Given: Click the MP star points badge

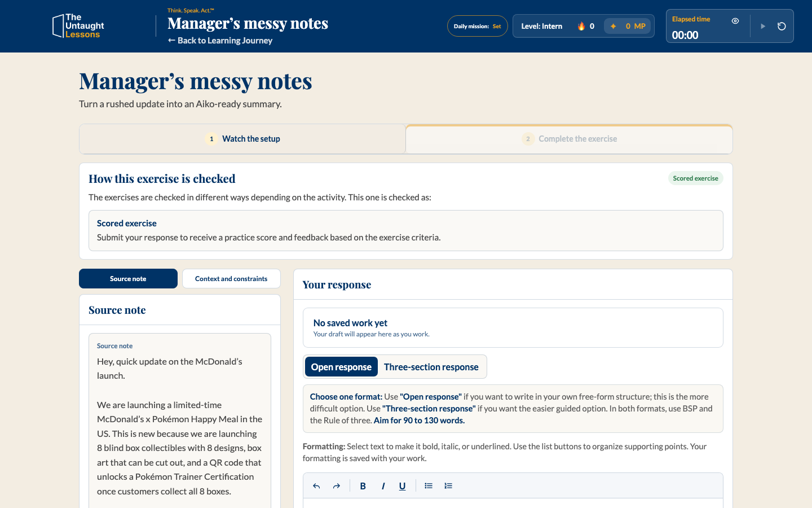Looking at the screenshot, I should 628,26.
